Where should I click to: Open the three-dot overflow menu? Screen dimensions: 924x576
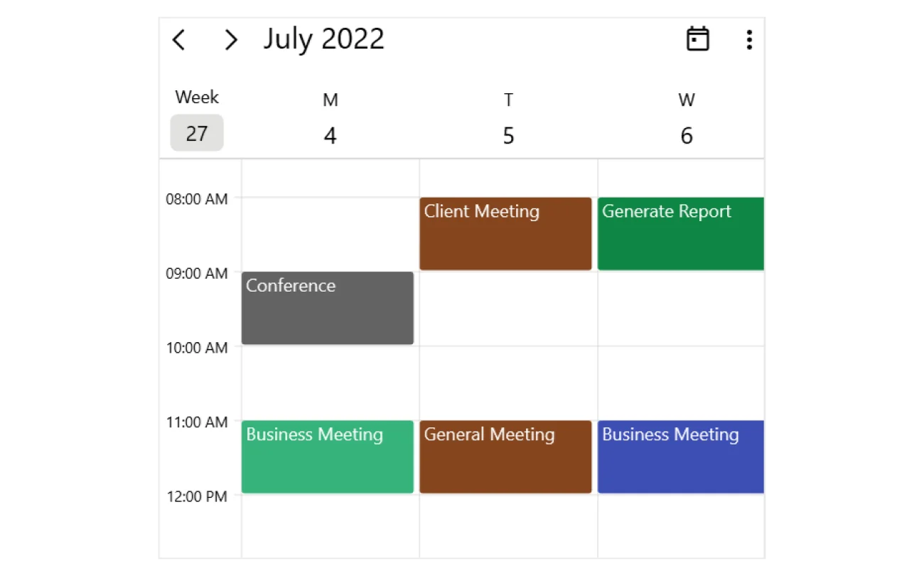(748, 40)
